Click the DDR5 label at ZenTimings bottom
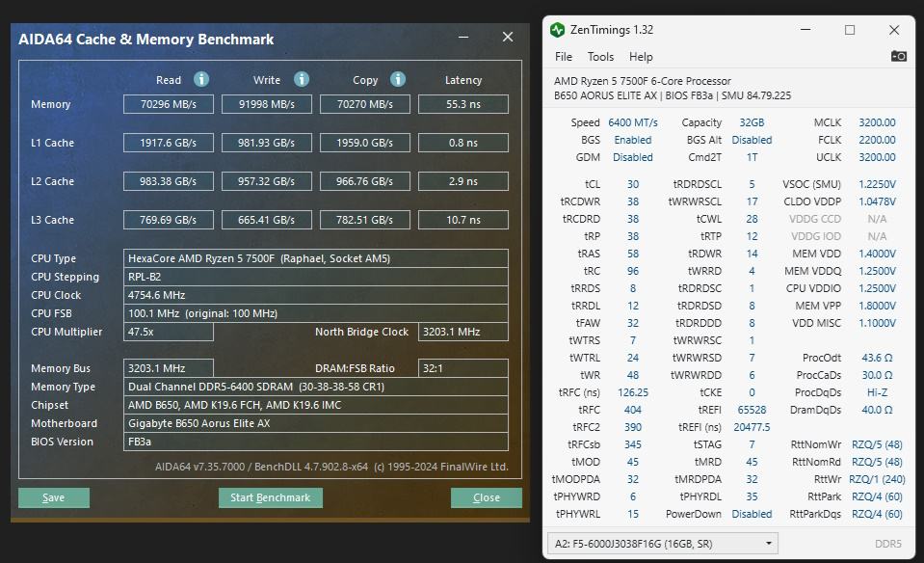 [x=888, y=544]
